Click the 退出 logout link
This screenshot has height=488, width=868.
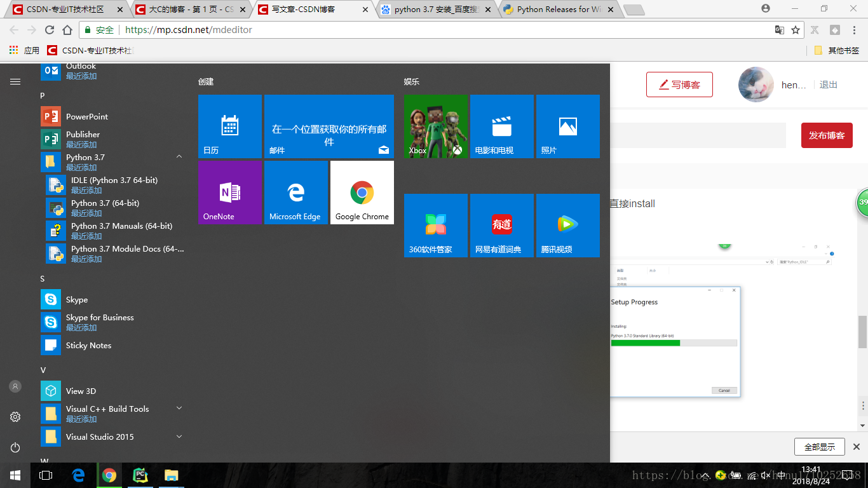tap(828, 85)
